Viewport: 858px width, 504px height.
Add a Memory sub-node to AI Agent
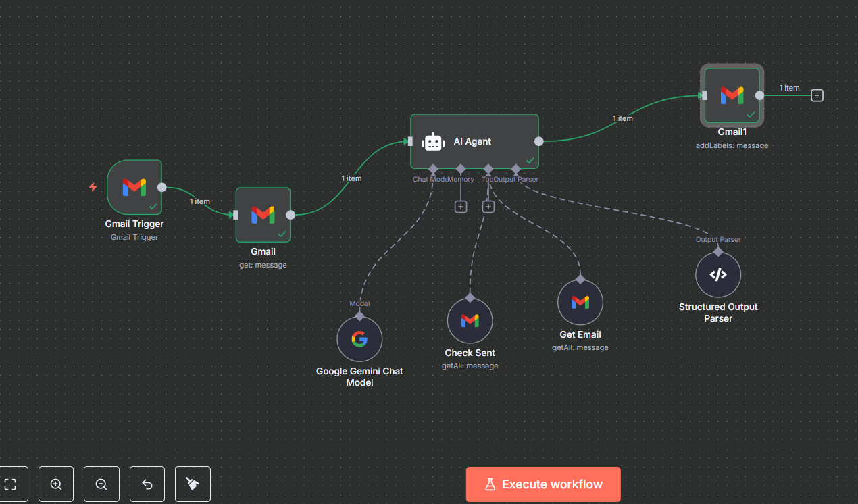[461, 206]
